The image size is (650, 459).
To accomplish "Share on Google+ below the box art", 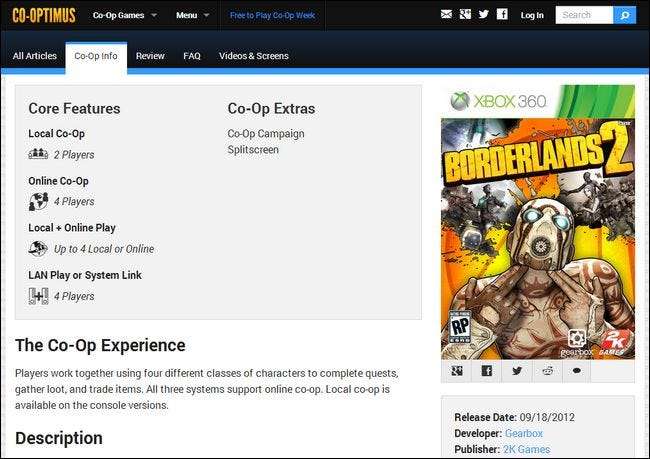I will 456,370.
